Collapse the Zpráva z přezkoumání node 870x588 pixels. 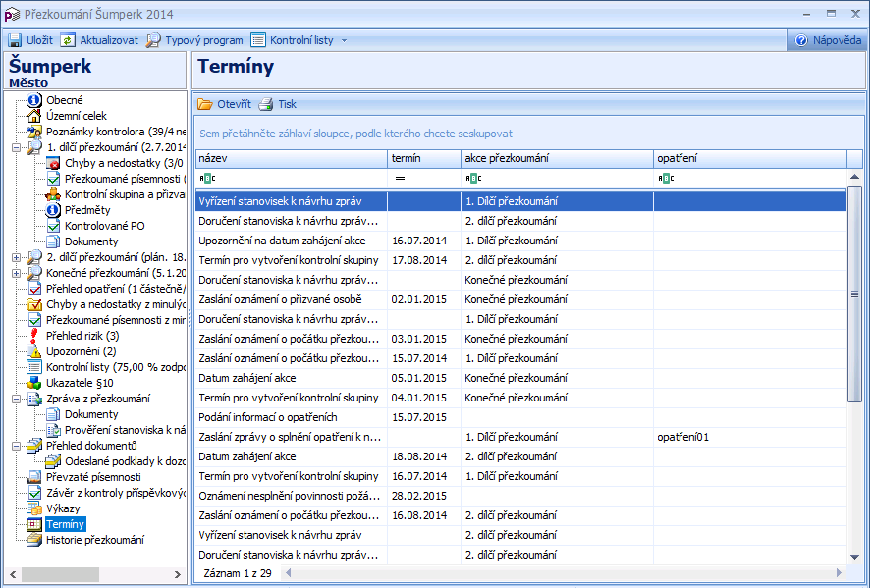pyautogui.click(x=16, y=399)
